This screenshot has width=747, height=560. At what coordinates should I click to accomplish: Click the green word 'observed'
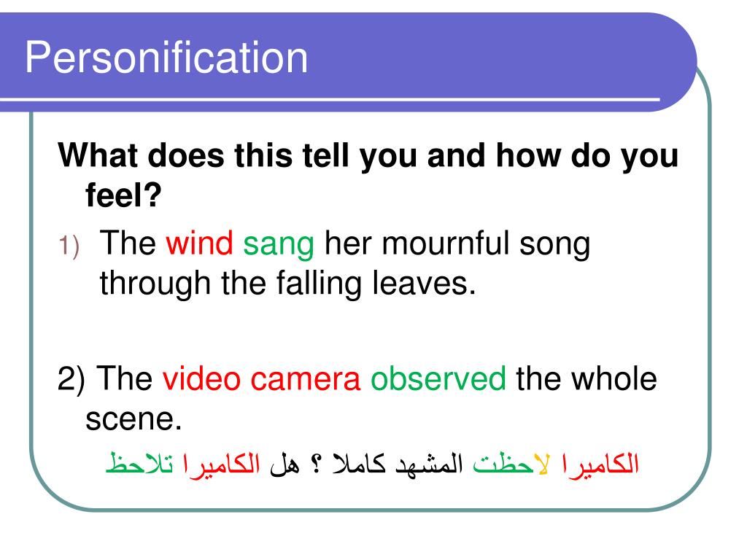click(438, 379)
